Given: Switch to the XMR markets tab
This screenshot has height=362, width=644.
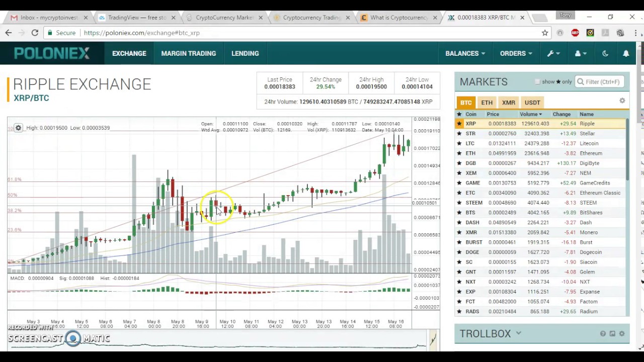Looking at the screenshot, I should click(508, 103).
